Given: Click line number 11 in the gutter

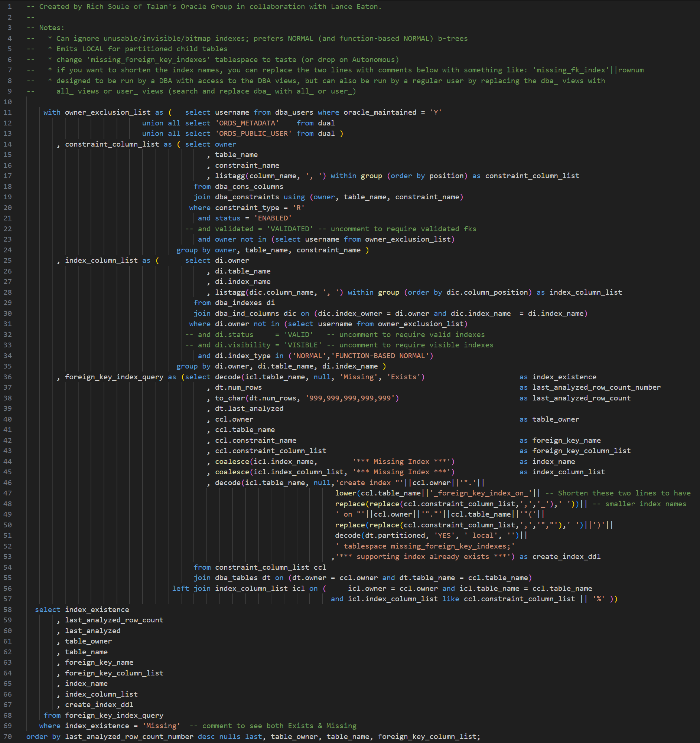Looking at the screenshot, I should point(8,112).
